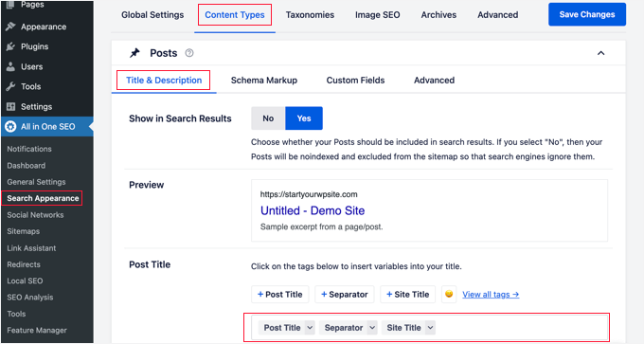Click the Save Changes button
The image size is (644, 344).
click(x=587, y=14)
